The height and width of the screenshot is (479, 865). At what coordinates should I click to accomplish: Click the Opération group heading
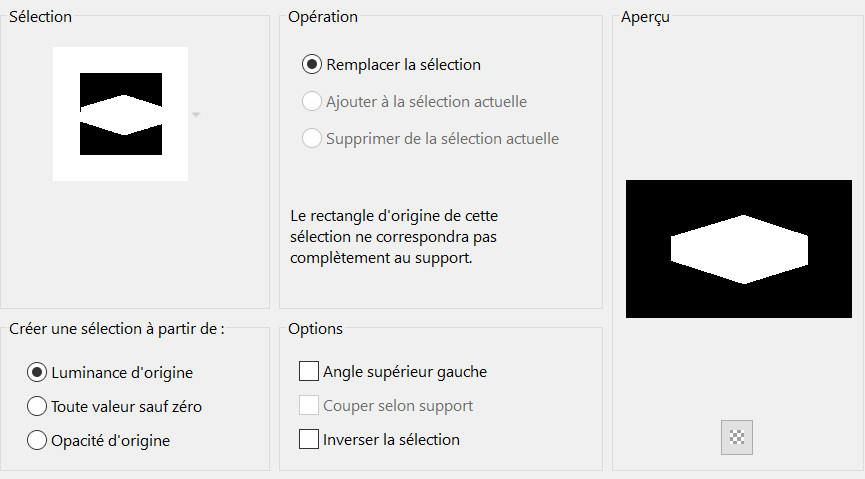pyautogui.click(x=322, y=17)
